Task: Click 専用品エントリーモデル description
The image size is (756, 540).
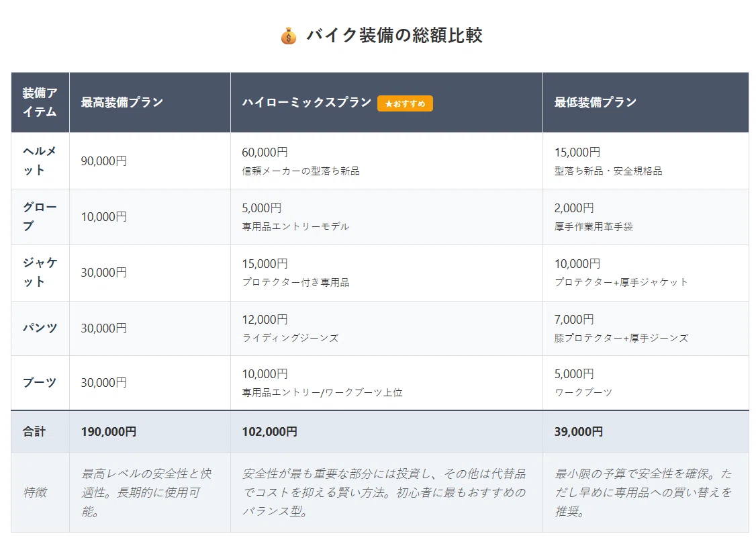Action: [295, 226]
